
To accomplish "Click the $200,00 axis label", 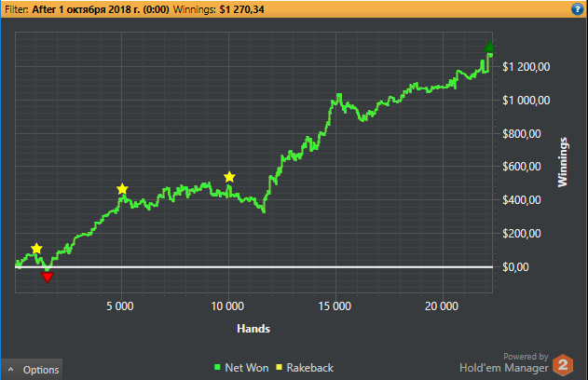I will (522, 234).
